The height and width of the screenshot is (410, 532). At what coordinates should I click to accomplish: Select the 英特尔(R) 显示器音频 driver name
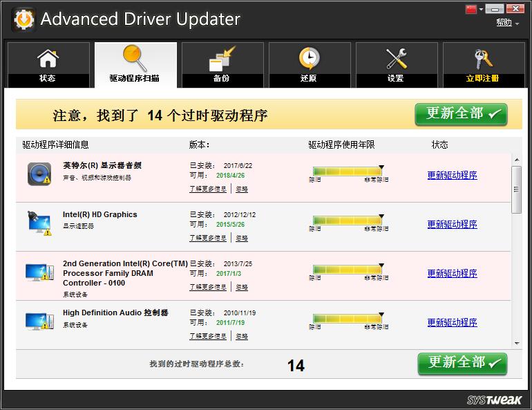tap(102, 165)
